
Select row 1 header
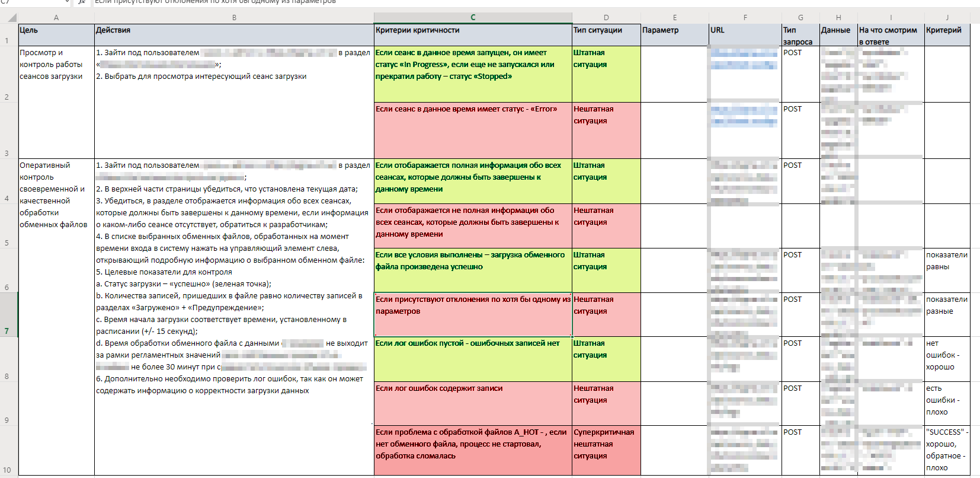[x=8, y=35]
